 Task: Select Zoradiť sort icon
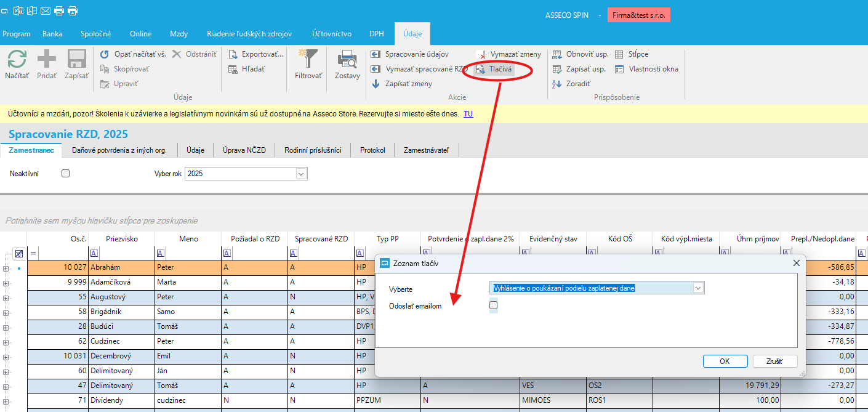[x=557, y=84]
